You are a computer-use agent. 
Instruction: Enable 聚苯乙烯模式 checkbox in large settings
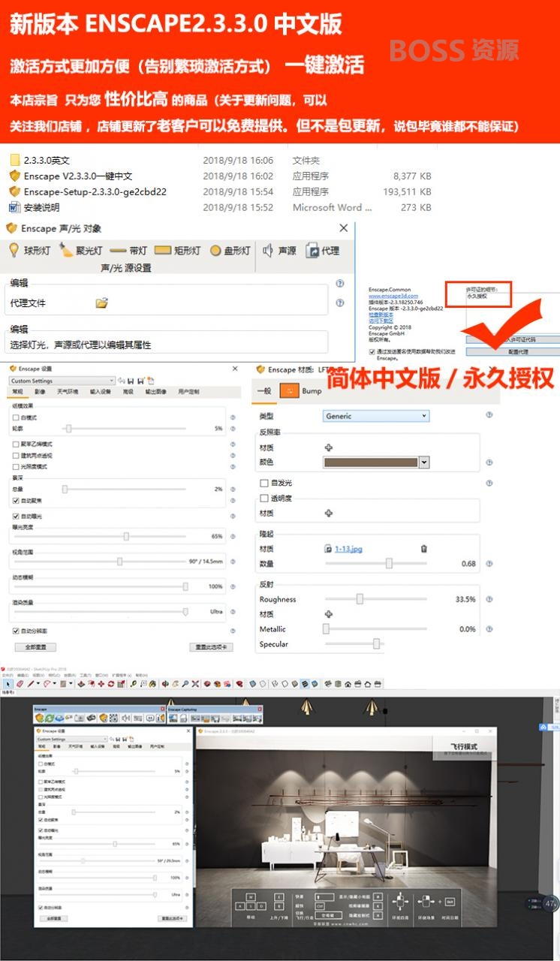coord(16,444)
